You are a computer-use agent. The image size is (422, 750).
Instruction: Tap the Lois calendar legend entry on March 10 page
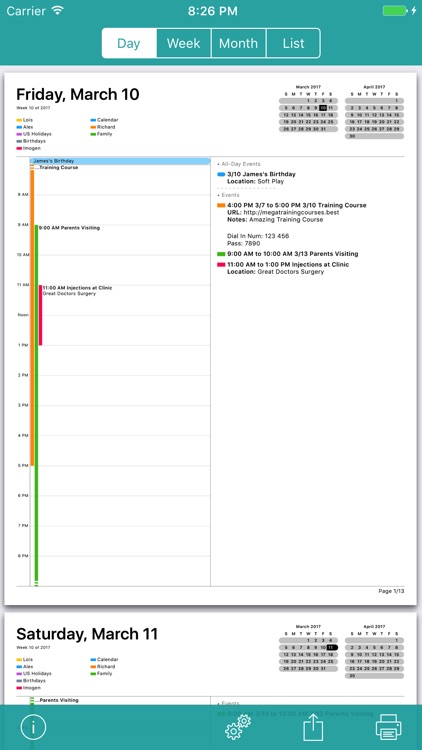coord(25,120)
